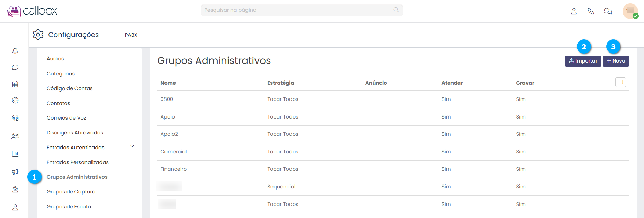
Task: Click the hamburger menu icon
Action: point(14,32)
